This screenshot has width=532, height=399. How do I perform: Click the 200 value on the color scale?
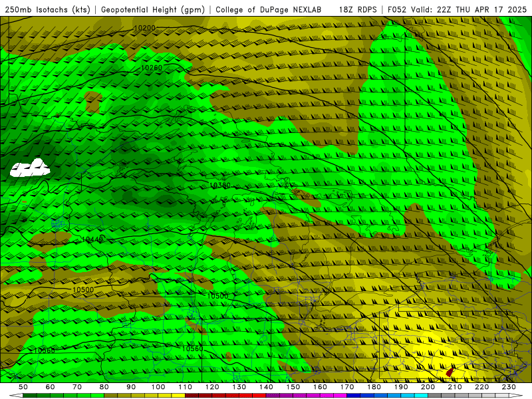click(428, 387)
